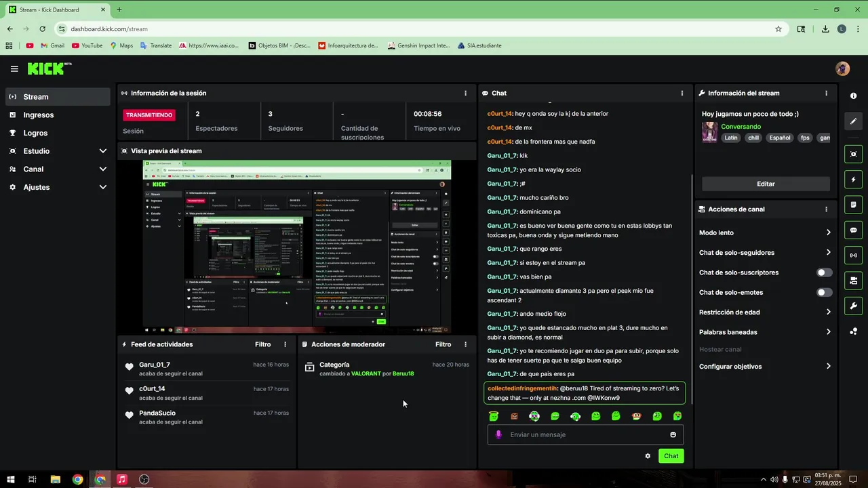Screen dimensions: 868x488
Task: Open Información del stream three-dot options
Action: (x=826, y=94)
